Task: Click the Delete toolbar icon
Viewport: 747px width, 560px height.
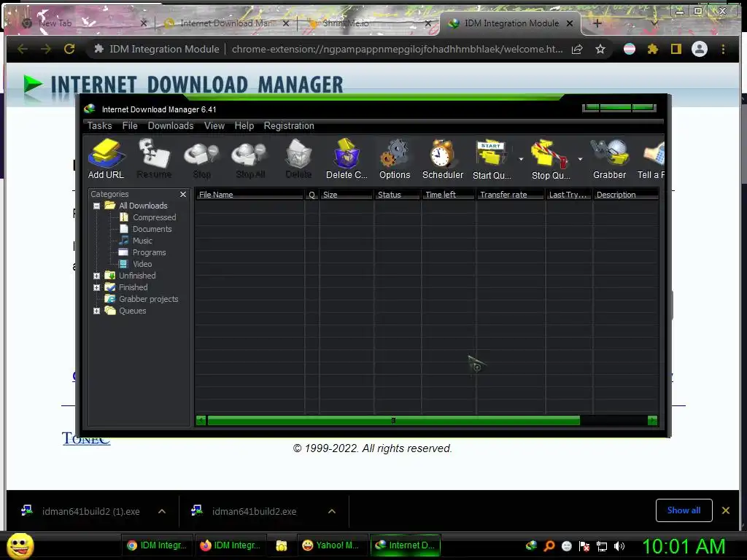Action: click(298, 159)
